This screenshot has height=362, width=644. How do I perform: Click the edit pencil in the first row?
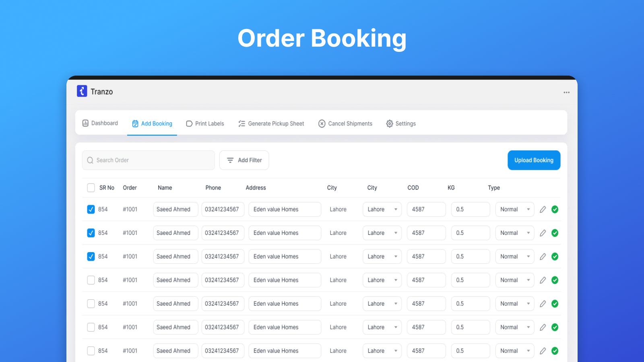tap(543, 209)
